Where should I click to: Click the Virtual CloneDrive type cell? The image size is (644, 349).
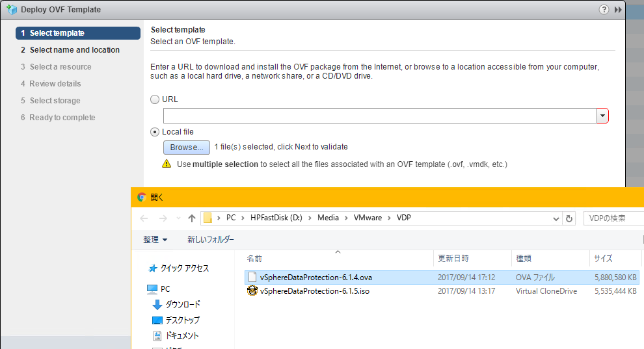(x=546, y=291)
